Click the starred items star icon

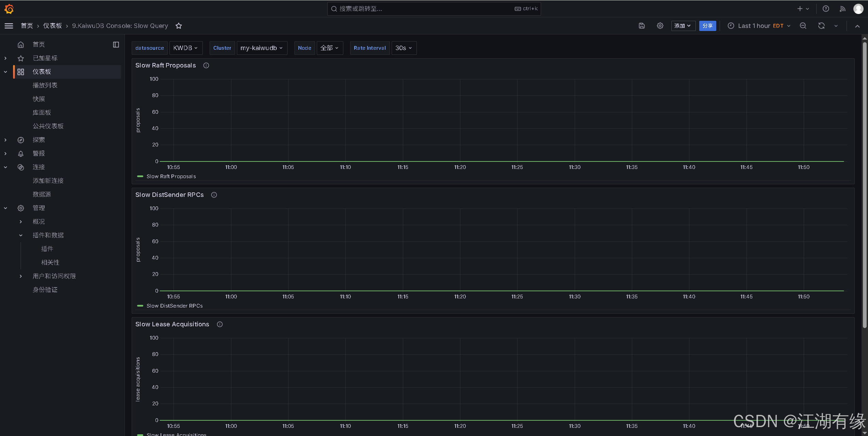click(21, 58)
